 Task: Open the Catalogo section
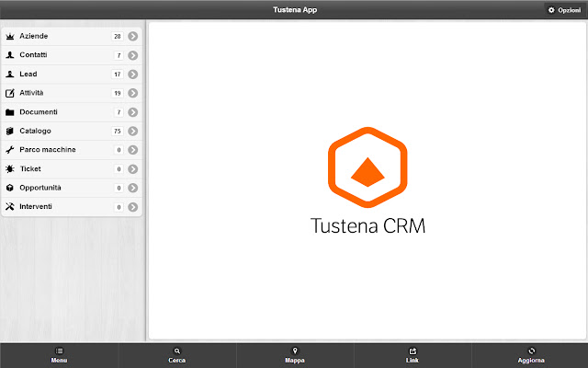72,131
